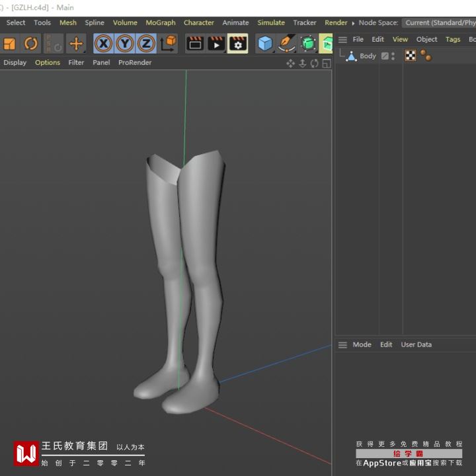476x476 pixels.
Task: Select the Rotate tool icon
Action: [31, 44]
